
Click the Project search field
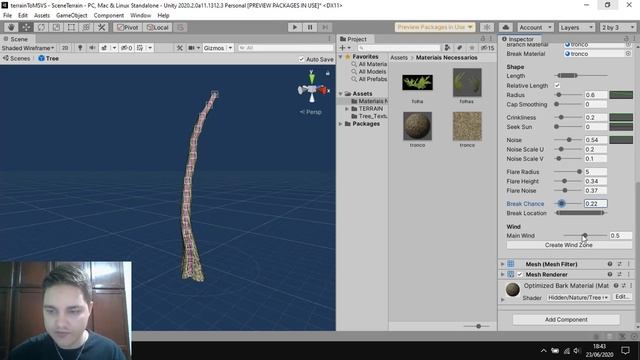[399, 48]
